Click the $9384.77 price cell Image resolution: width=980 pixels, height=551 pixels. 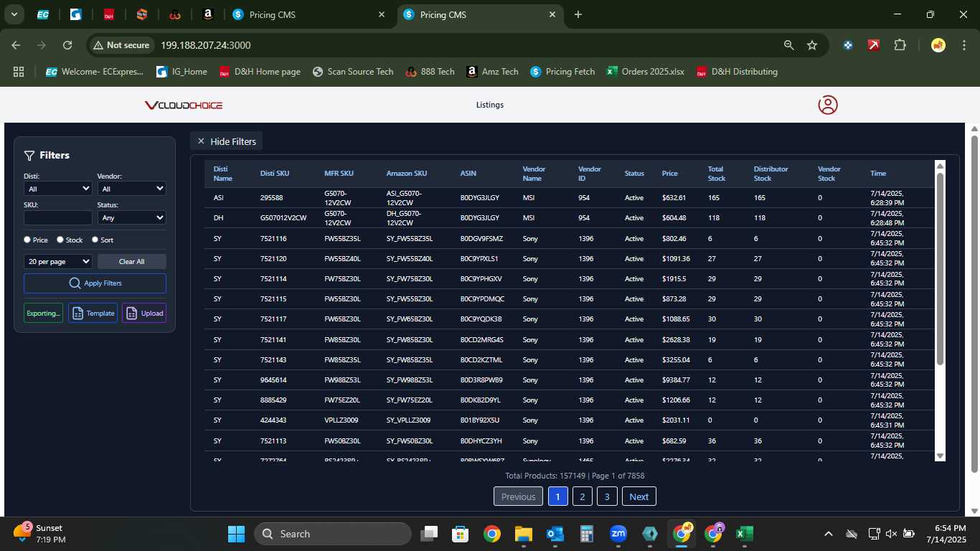[676, 380]
